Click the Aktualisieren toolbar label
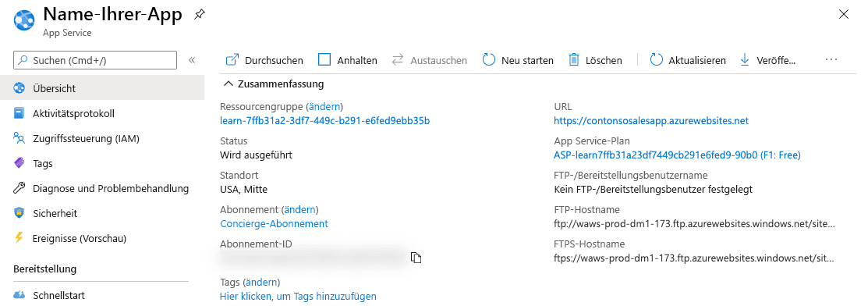The height and width of the screenshot is (306, 868). [x=697, y=60]
